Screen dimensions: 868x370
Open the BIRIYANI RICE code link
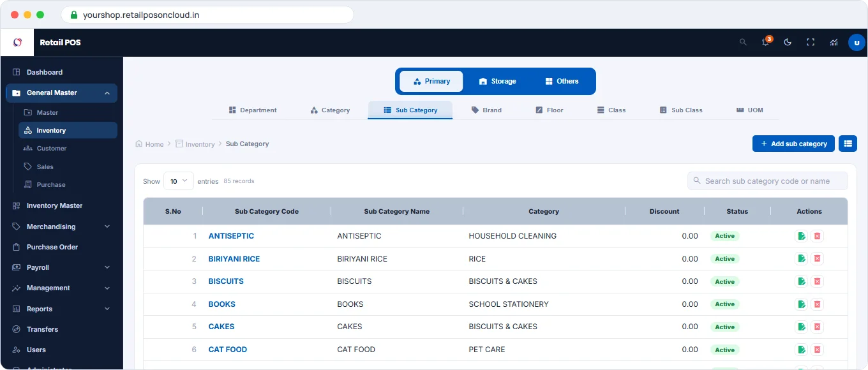pos(234,259)
